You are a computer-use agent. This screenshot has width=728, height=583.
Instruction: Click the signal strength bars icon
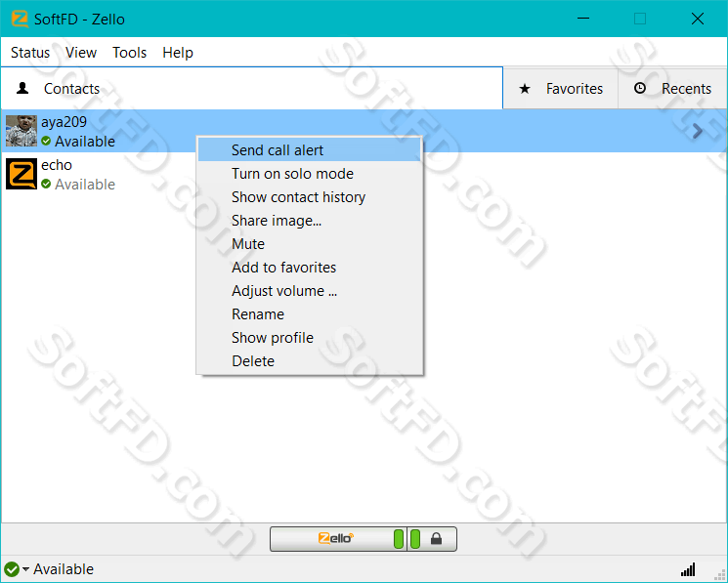pyautogui.click(x=688, y=569)
